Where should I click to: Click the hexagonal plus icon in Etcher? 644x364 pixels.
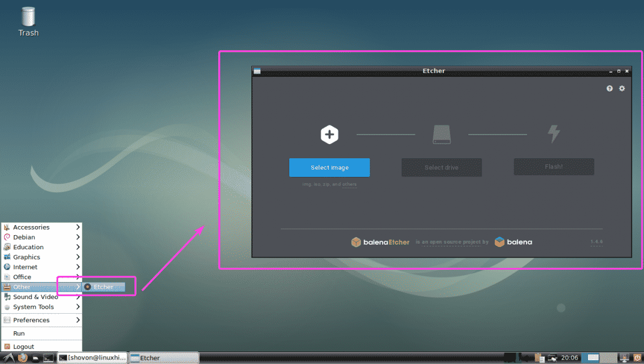(x=329, y=135)
